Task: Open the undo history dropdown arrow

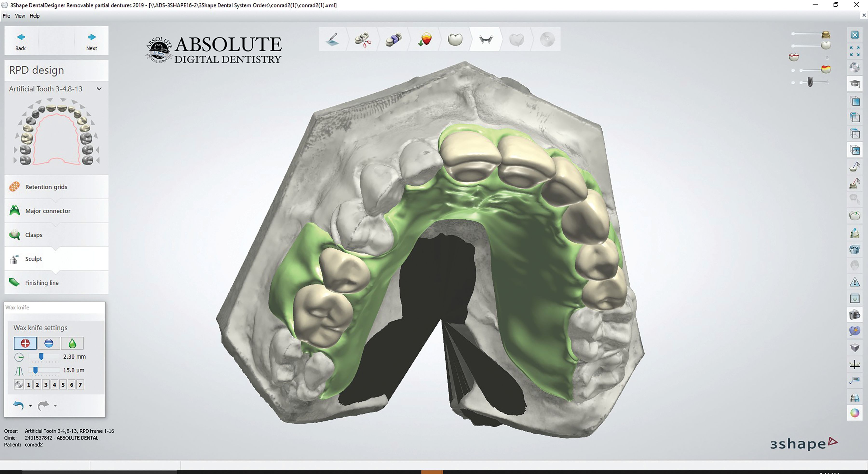Action: (x=30, y=406)
